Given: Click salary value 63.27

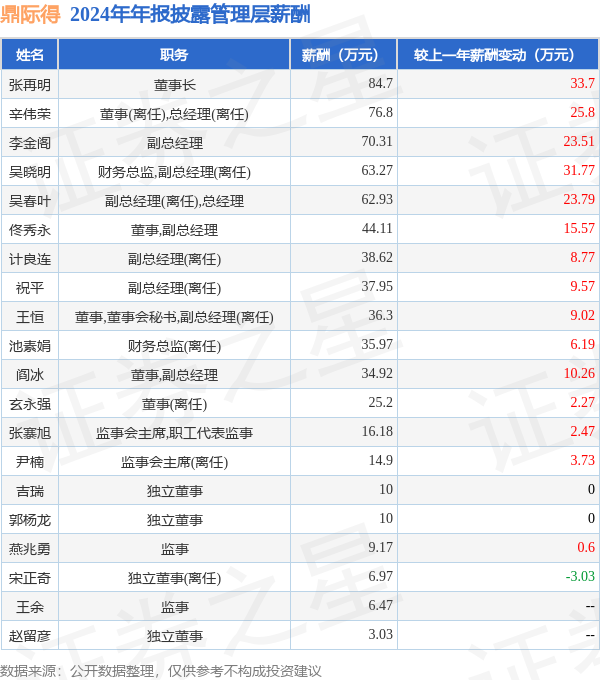Looking at the screenshot, I should 377,170.
